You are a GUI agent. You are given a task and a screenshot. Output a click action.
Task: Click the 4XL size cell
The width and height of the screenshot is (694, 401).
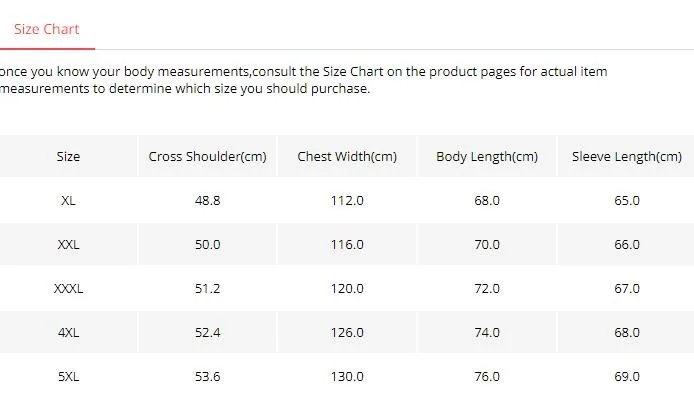(68, 332)
